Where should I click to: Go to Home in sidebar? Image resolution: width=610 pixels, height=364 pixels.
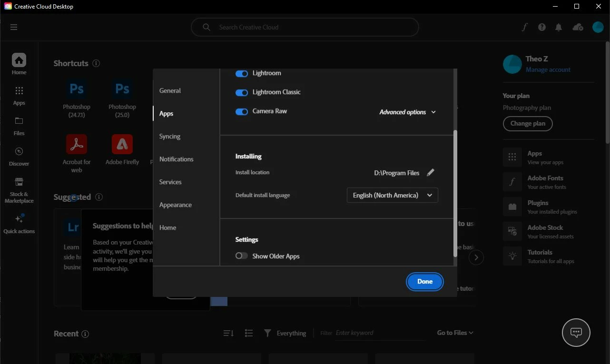pyautogui.click(x=19, y=64)
